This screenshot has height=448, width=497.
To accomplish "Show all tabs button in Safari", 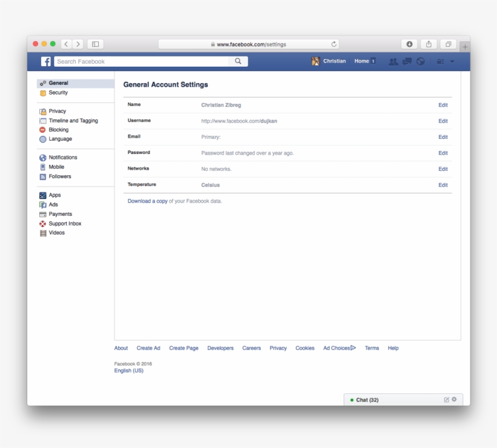I will click(x=448, y=44).
